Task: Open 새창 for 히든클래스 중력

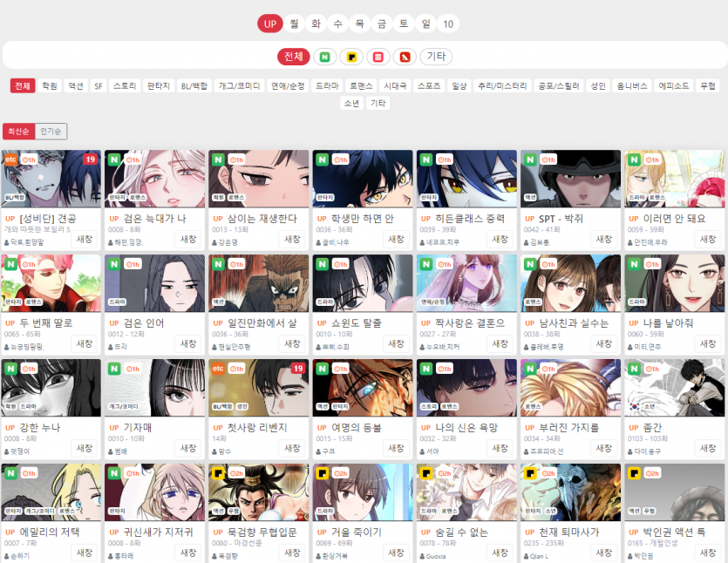Action: [500, 239]
